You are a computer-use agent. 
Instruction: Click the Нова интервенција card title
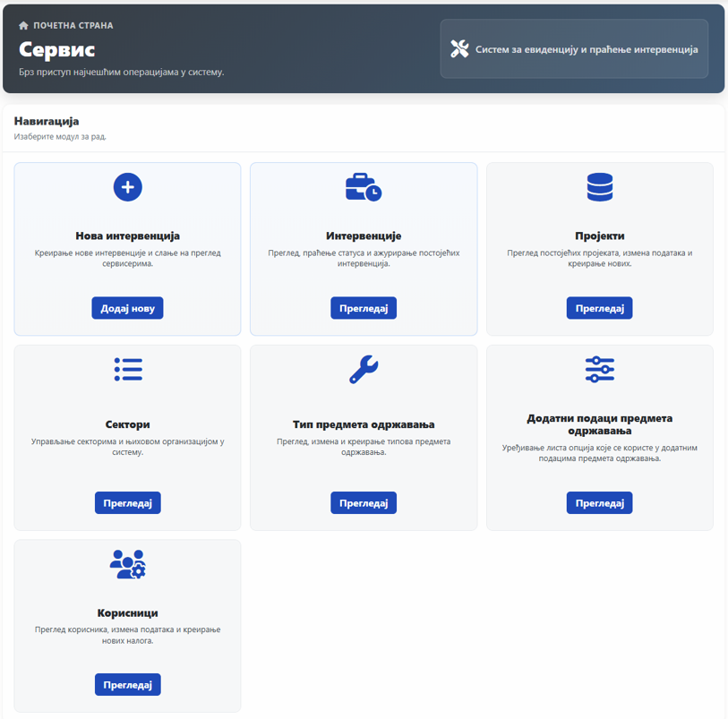tap(128, 235)
